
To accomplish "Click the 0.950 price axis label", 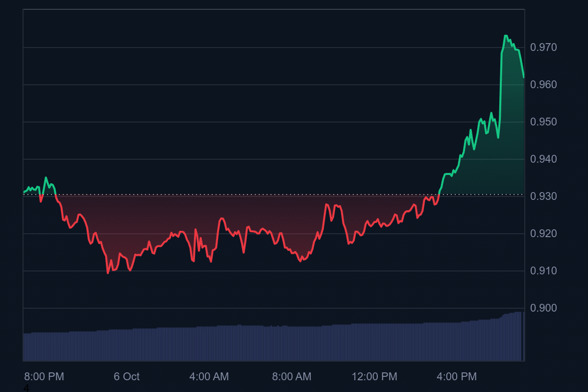I will (x=543, y=122).
